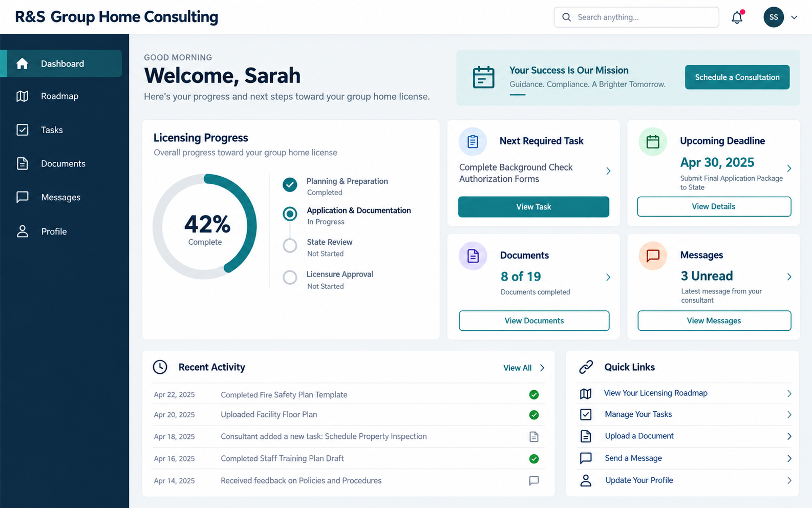Open View All recent activity link

pyautogui.click(x=517, y=368)
